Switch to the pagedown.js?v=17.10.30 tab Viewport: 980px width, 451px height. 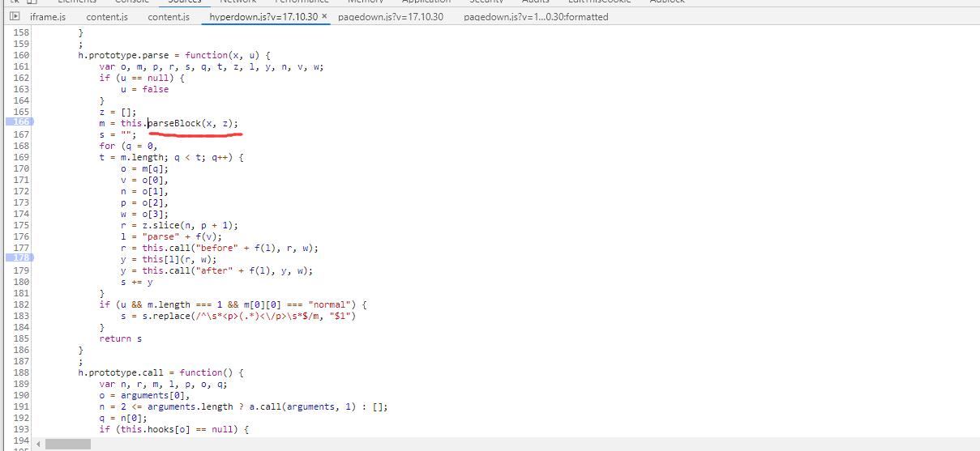390,17
